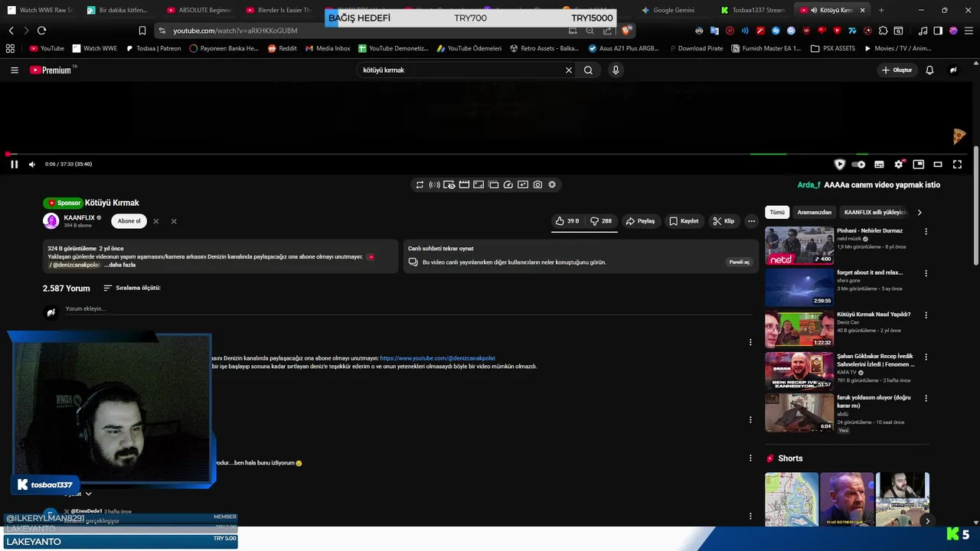Image resolution: width=980 pixels, height=551 pixels.
Task: Open the denizcanakpolat YouTube link in comment
Action: click(437, 358)
